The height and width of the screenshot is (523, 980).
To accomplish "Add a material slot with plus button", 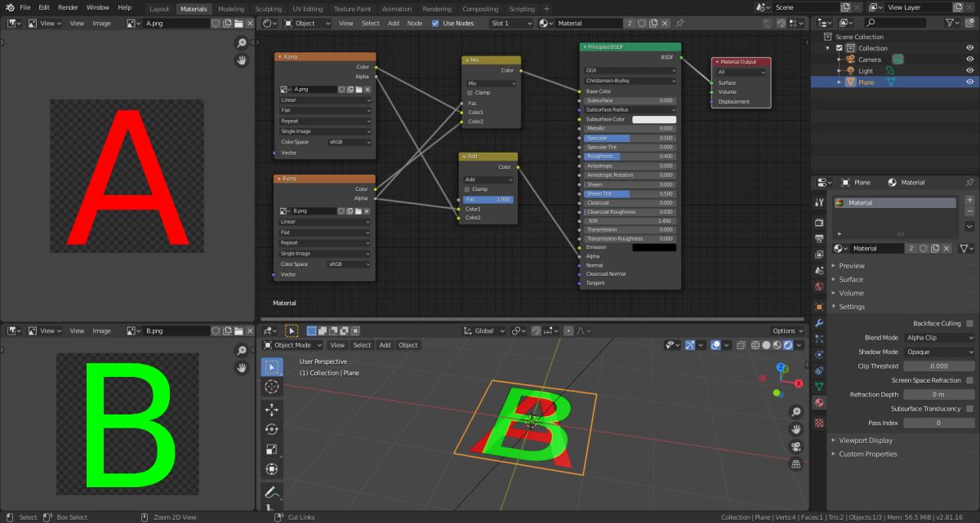I will pos(969,200).
